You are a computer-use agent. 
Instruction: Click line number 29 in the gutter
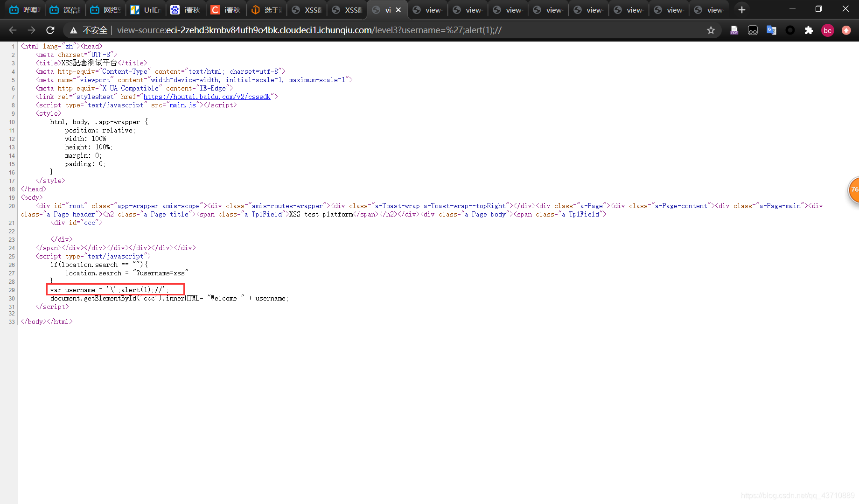click(12, 290)
